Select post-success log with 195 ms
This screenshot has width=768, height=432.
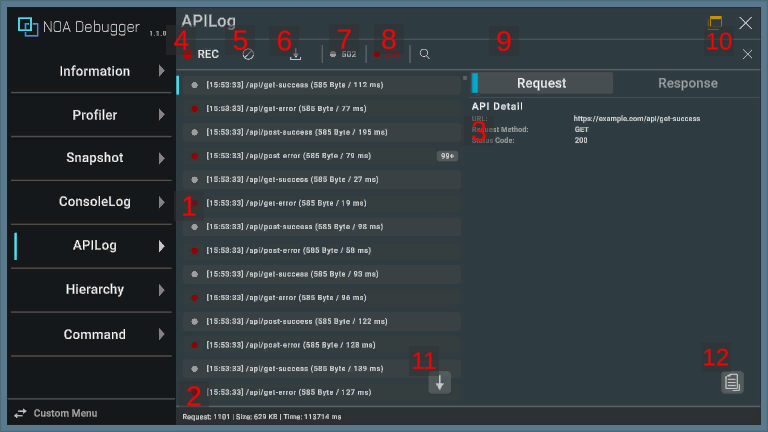tap(322, 132)
